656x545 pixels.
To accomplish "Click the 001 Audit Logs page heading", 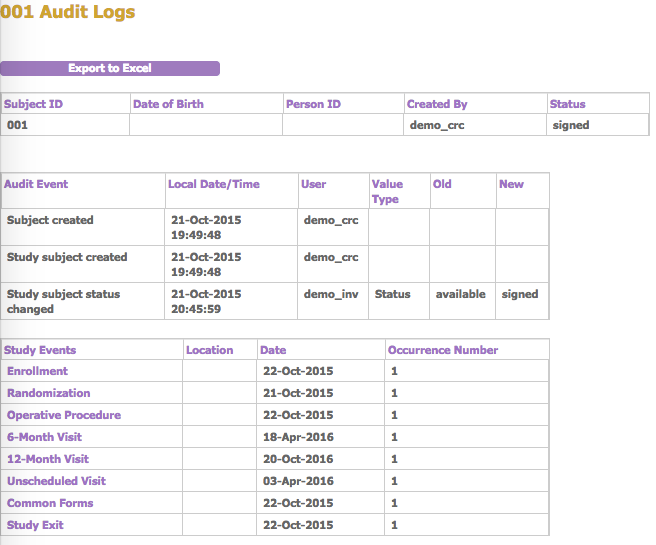I will point(68,13).
